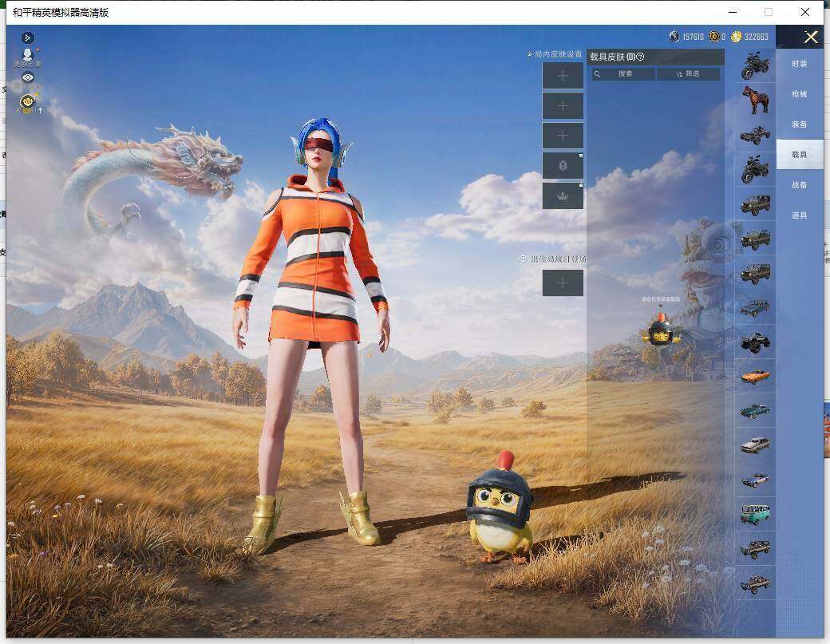Click the plus slot under 出生岛炫目登场
Image resolution: width=830 pixels, height=644 pixels.
pyautogui.click(x=563, y=283)
